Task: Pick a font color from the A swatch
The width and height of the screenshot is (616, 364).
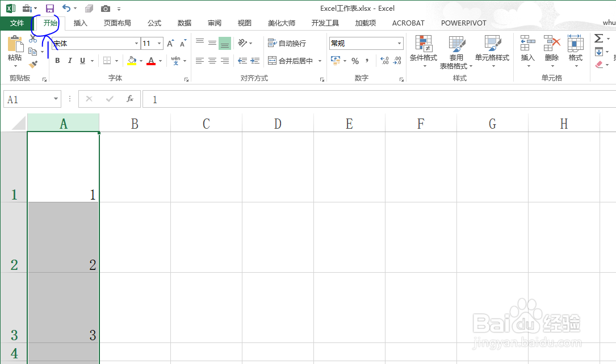Action: [x=152, y=61]
